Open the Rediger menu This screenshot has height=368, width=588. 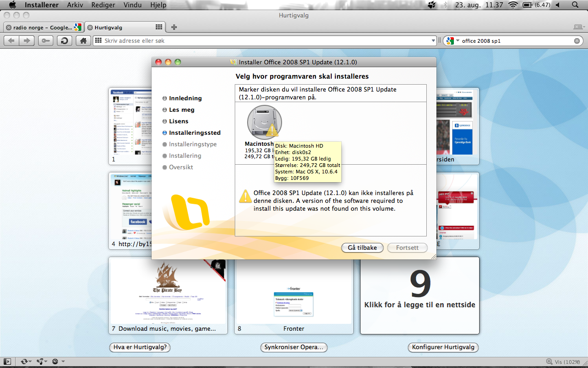103,5
